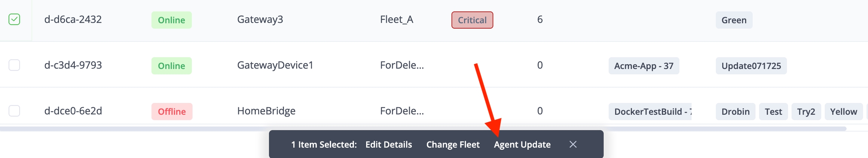Click the Drobin tag
This screenshot has width=868, height=158.
point(735,112)
